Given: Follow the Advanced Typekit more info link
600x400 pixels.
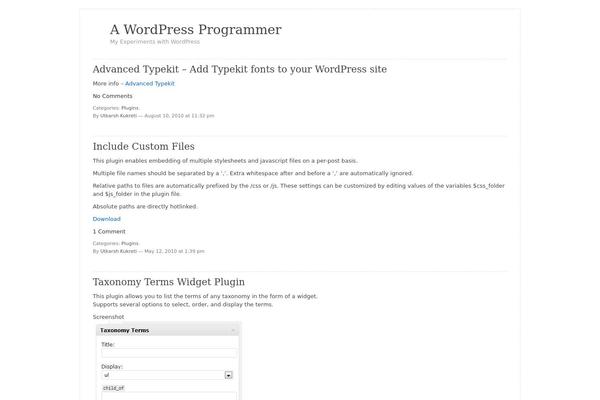Looking at the screenshot, I should point(150,83).
